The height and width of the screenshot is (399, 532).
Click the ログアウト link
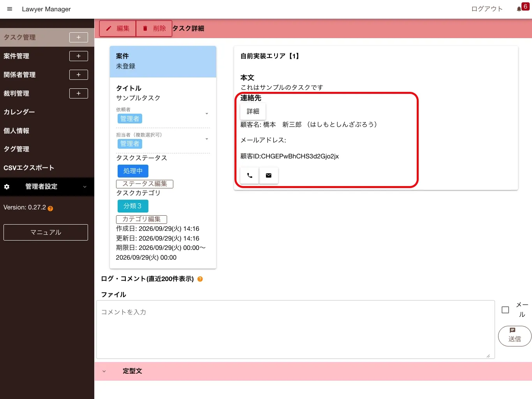coord(487,9)
